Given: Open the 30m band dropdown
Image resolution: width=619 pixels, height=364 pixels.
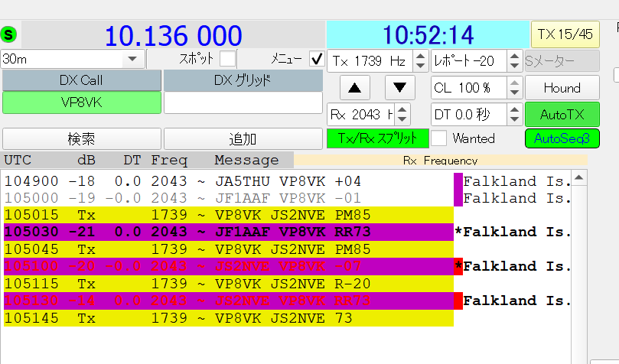Looking at the screenshot, I should pyautogui.click(x=73, y=59).
